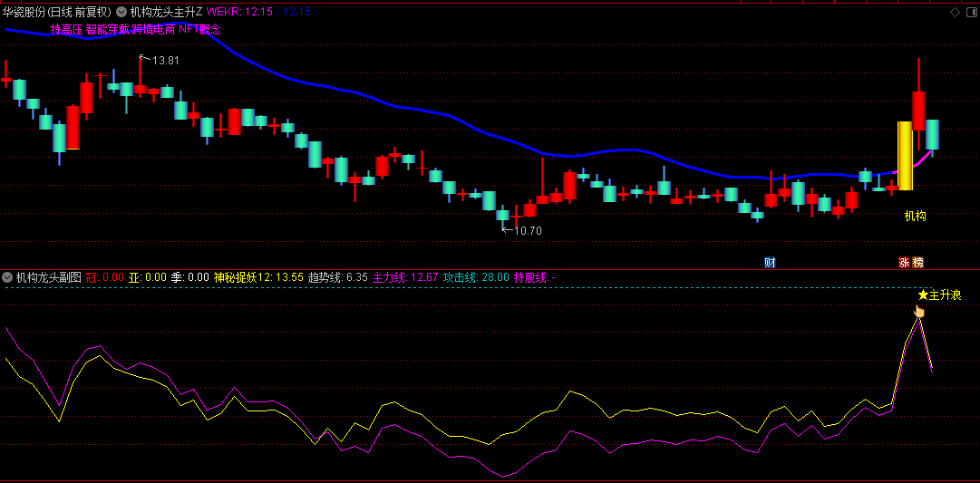Click the 华瓷股份(日线.前复权) title
This screenshot has height=483, width=980.
57,12
